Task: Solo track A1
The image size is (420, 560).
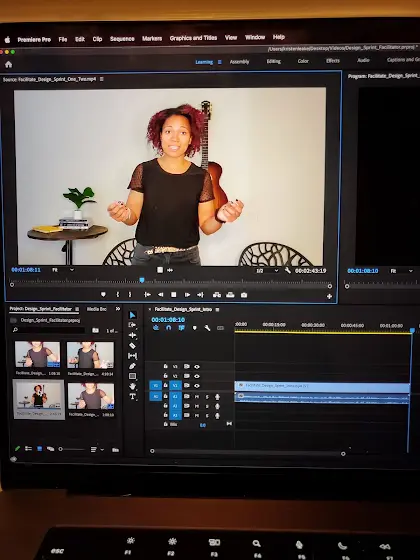Action: [x=207, y=397]
